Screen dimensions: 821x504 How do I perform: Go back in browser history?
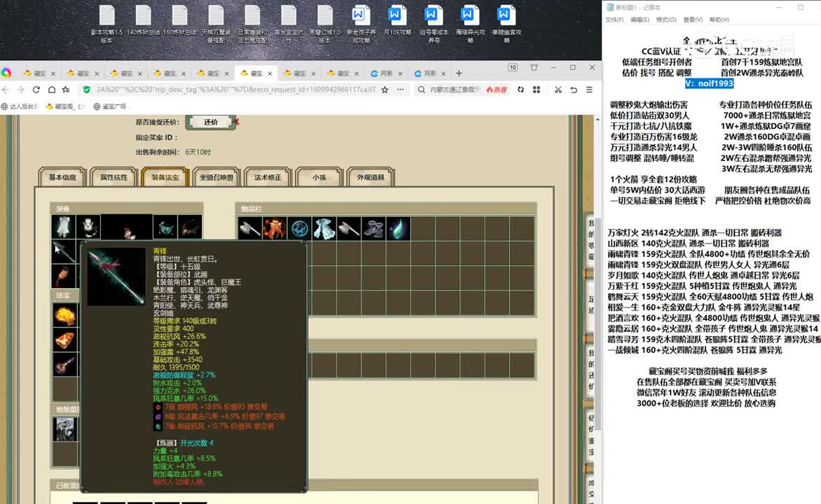[x=6, y=90]
